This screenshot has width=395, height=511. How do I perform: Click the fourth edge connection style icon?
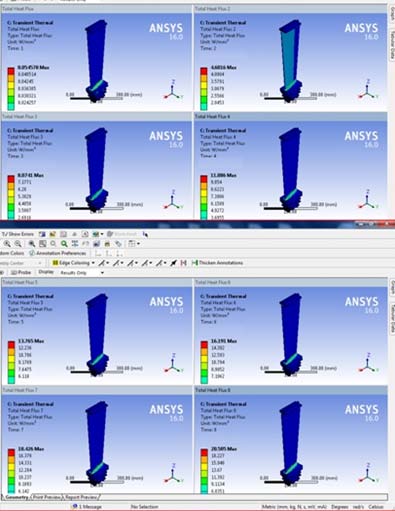pyautogui.click(x=145, y=263)
